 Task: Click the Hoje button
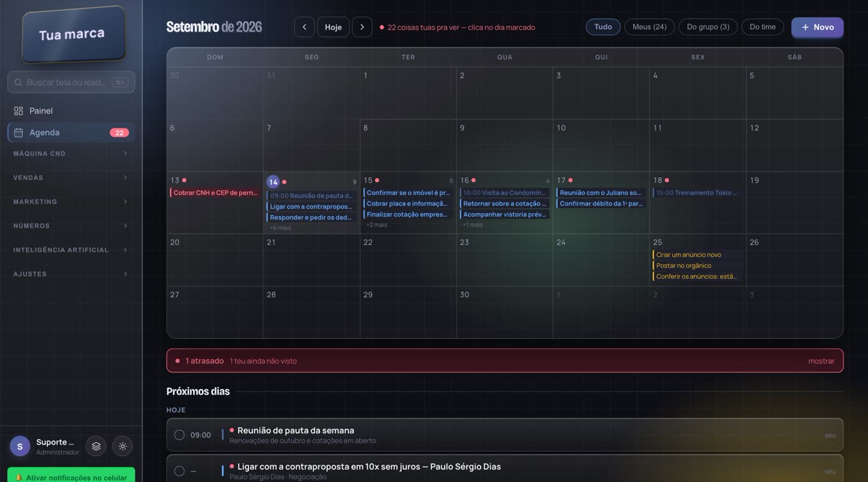[333, 27]
